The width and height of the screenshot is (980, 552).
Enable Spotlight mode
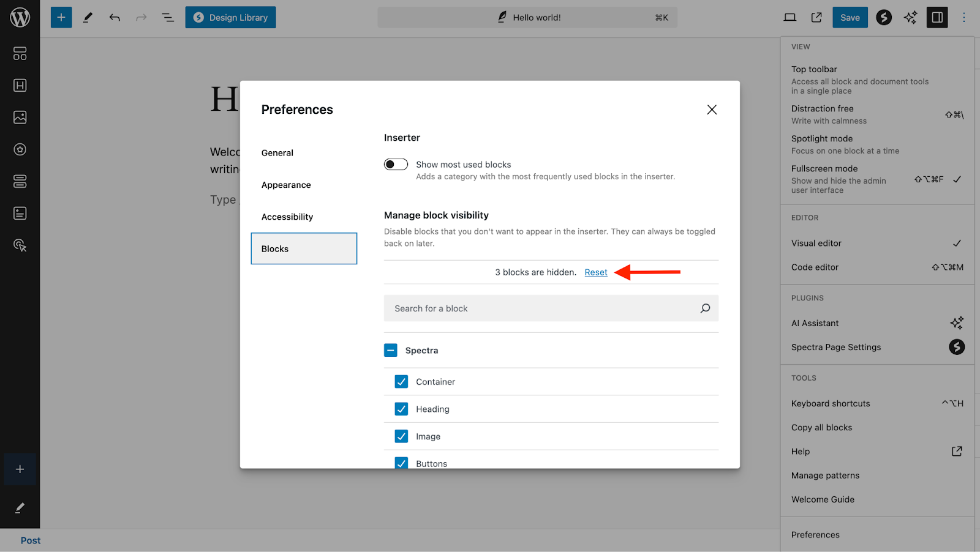point(877,144)
